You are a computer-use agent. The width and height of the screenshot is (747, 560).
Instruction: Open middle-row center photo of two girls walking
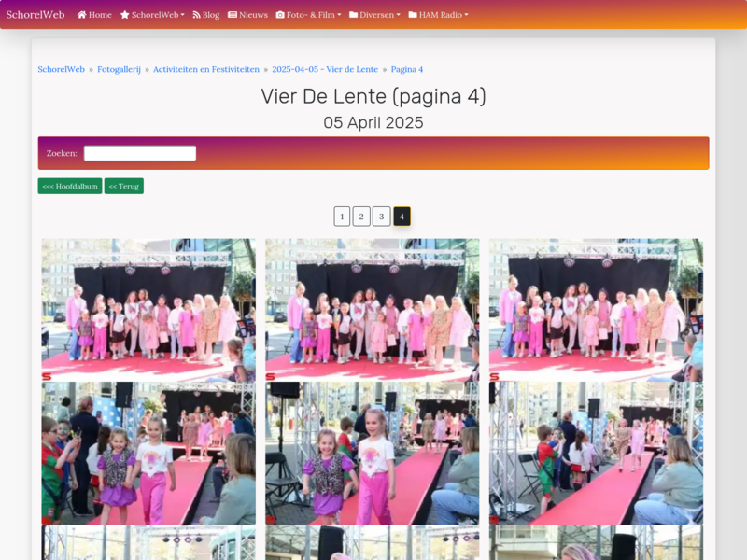coord(372,453)
